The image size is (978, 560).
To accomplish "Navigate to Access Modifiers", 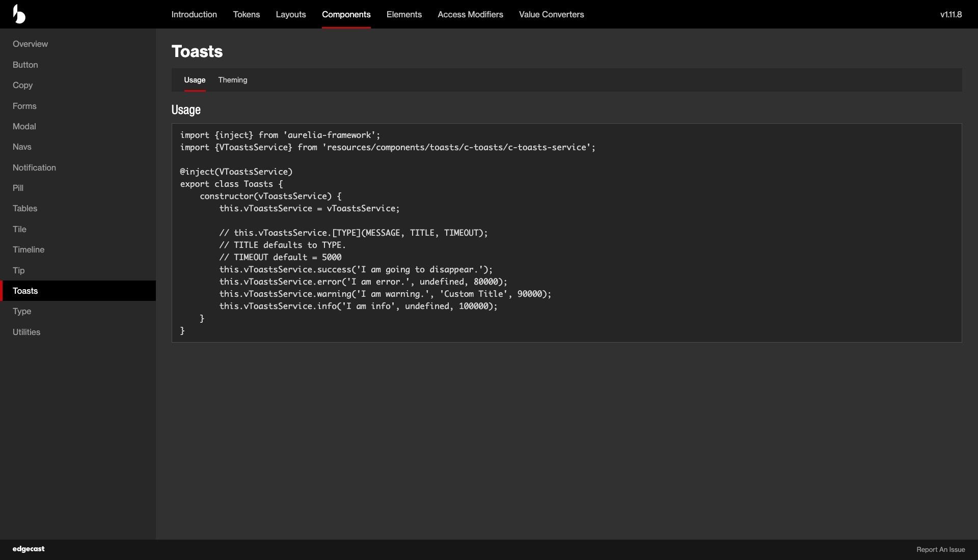I will (x=470, y=14).
